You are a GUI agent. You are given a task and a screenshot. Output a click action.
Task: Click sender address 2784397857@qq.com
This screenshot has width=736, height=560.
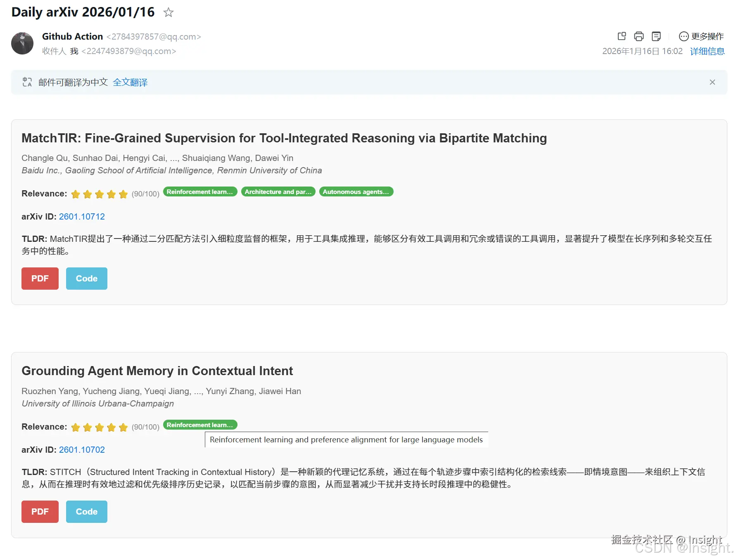[x=154, y=37]
